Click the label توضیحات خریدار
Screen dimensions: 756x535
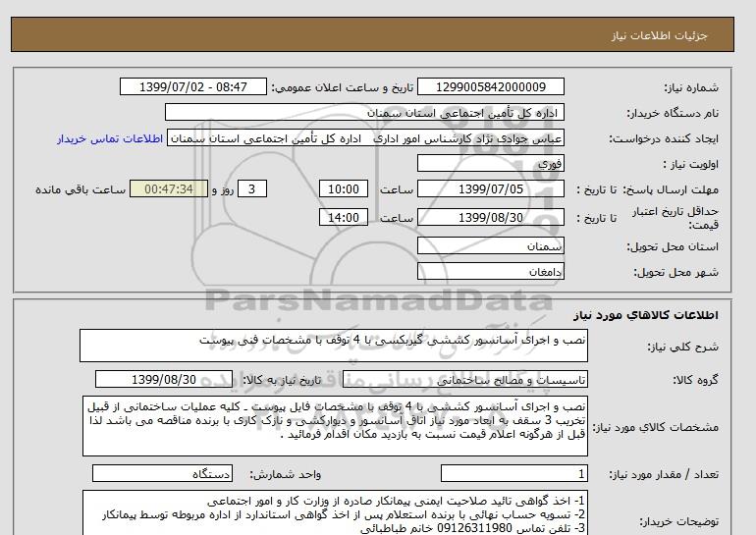[678, 521]
